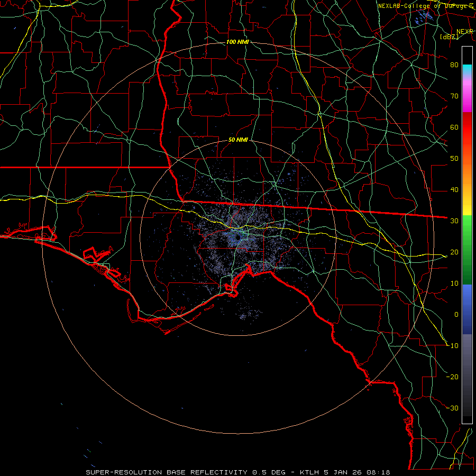Click the -10 value on dBZ scale
Image resolution: width=476 pixels, height=476 pixels.
(453, 346)
